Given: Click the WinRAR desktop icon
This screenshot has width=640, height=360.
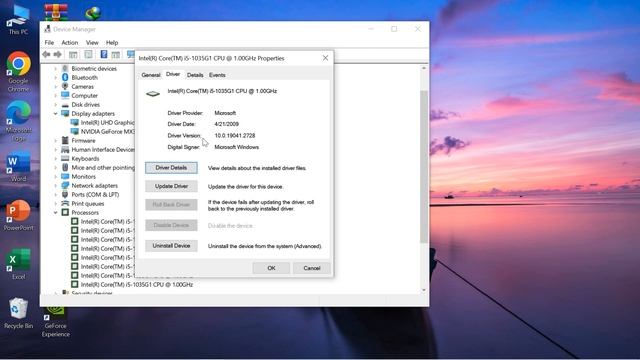Looking at the screenshot, I should [56, 11].
